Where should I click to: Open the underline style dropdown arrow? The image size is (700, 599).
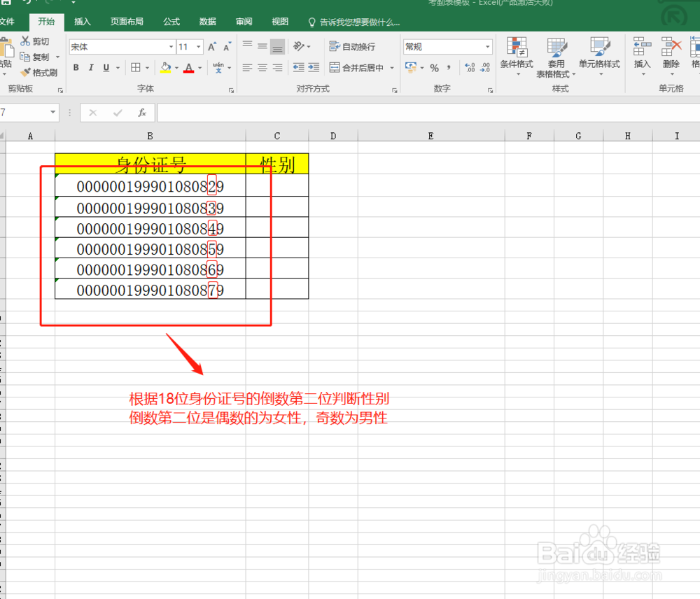point(118,68)
